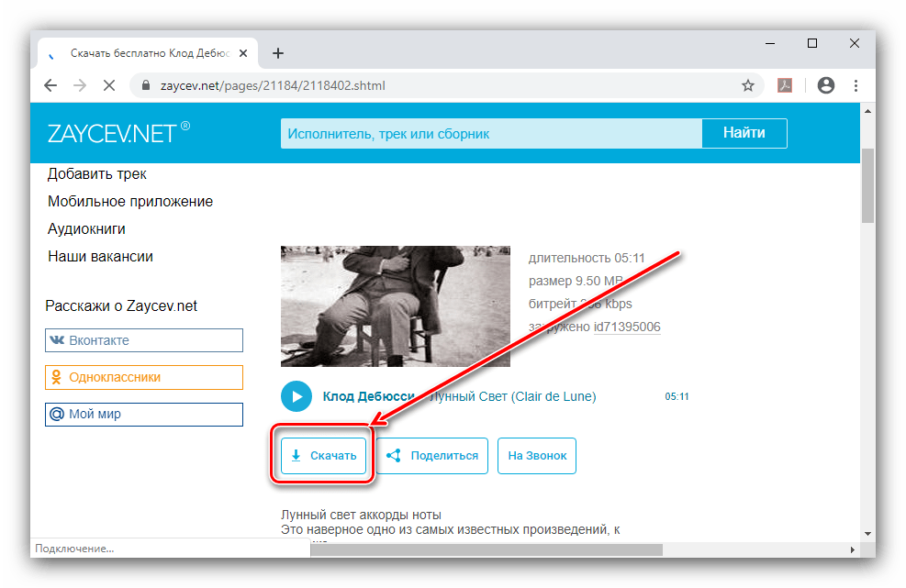Select the Скачать бесплатно Клод Дебюсси tab
Screen dimensions: 906x588
tap(148, 53)
